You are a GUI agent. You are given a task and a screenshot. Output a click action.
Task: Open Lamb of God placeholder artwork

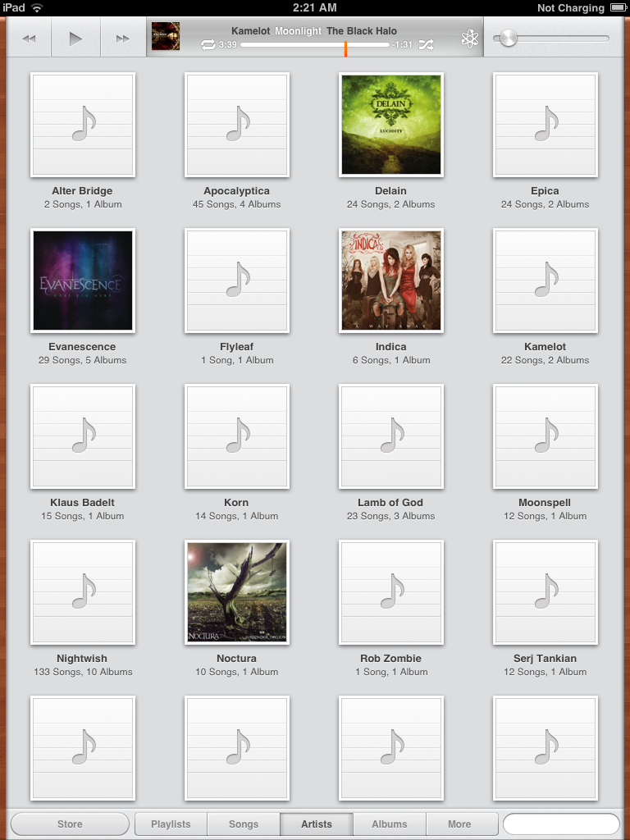pos(391,436)
